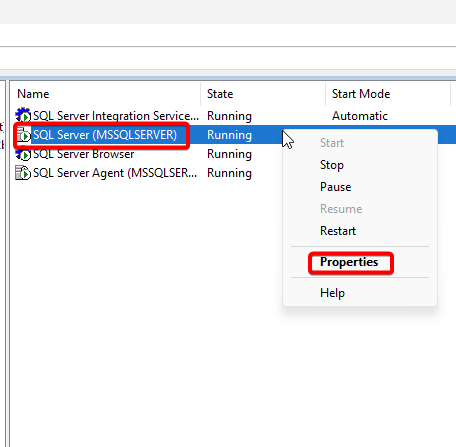
Task: Click Running state of SQL Server (MSSQLSERVER)
Action: pyautogui.click(x=229, y=135)
